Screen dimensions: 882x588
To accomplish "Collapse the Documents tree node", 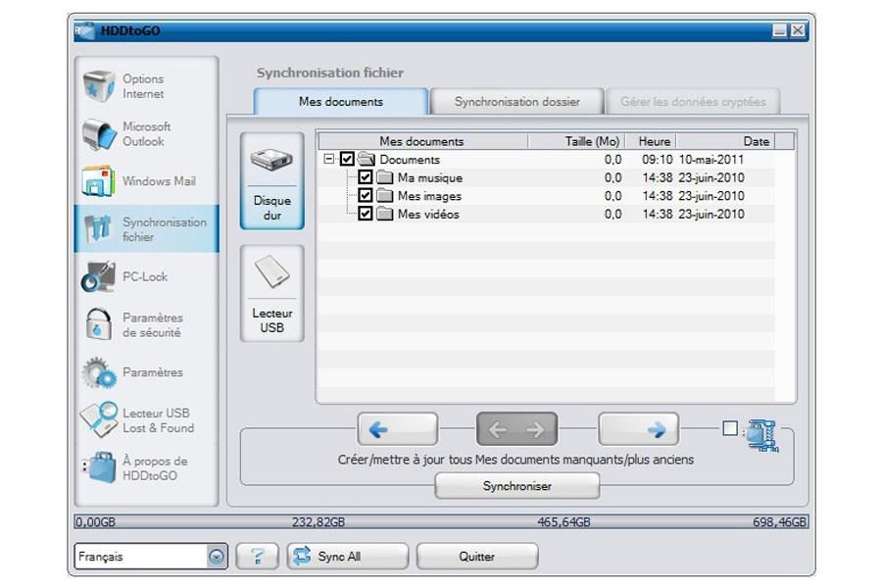I will [329, 159].
